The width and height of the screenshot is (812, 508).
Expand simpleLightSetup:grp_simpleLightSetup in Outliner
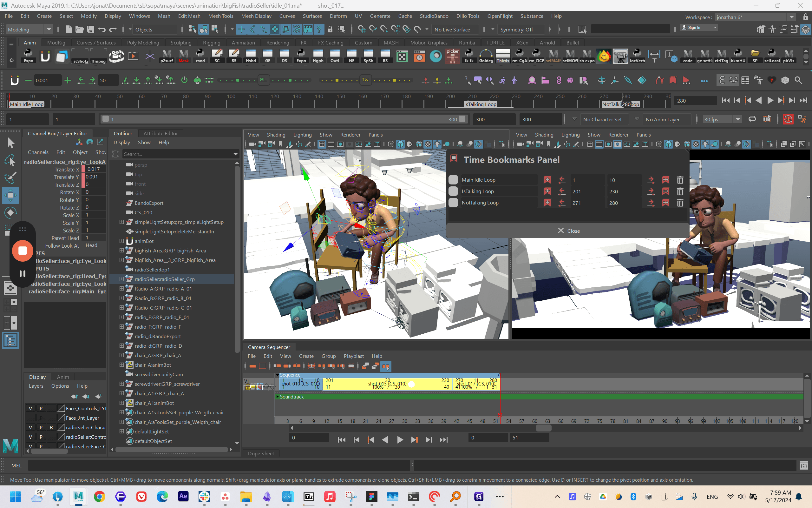[121, 222]
